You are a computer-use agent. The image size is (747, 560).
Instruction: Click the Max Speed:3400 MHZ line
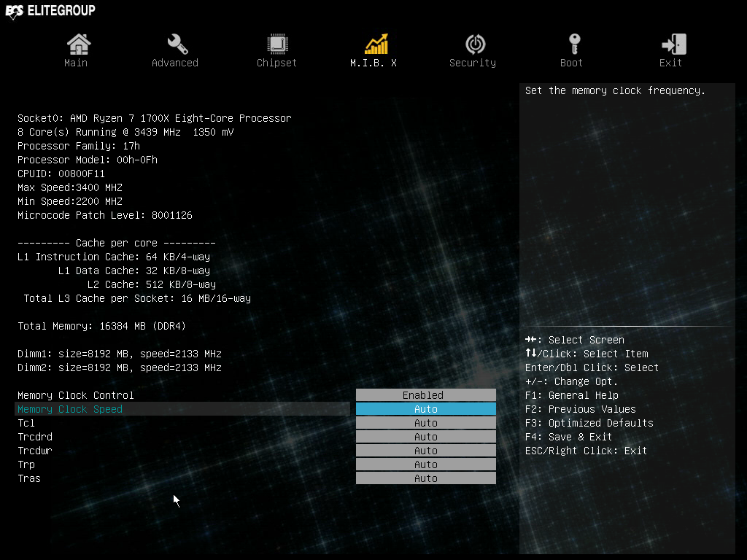[70, 187]
